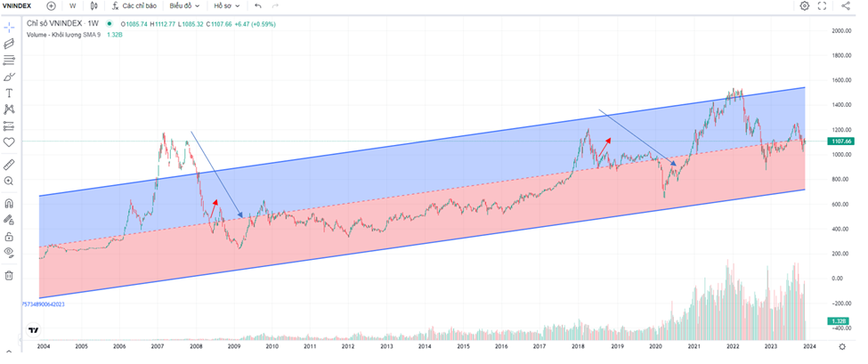The image size is (868, 364).
Task: Toggle magnet mode for drawings
Action: pos(9,203)
